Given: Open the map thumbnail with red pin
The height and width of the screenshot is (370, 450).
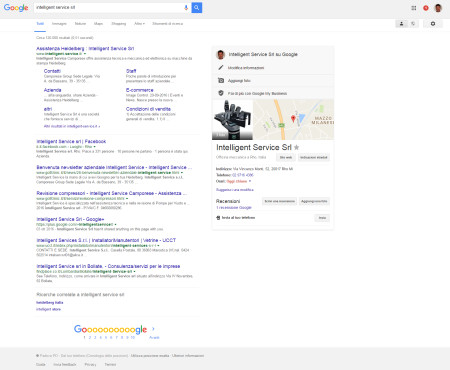Looking at the screenshot, I should [293, 120].
